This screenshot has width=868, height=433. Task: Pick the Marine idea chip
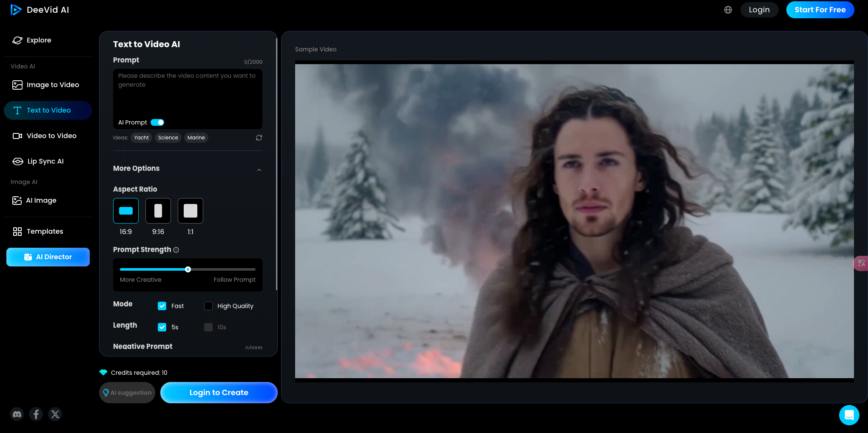196,138
